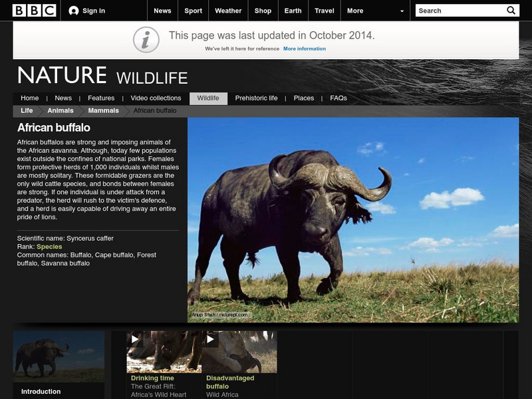Open the Video collections section
The image size is (532, 399).
(x=156, y=97)
